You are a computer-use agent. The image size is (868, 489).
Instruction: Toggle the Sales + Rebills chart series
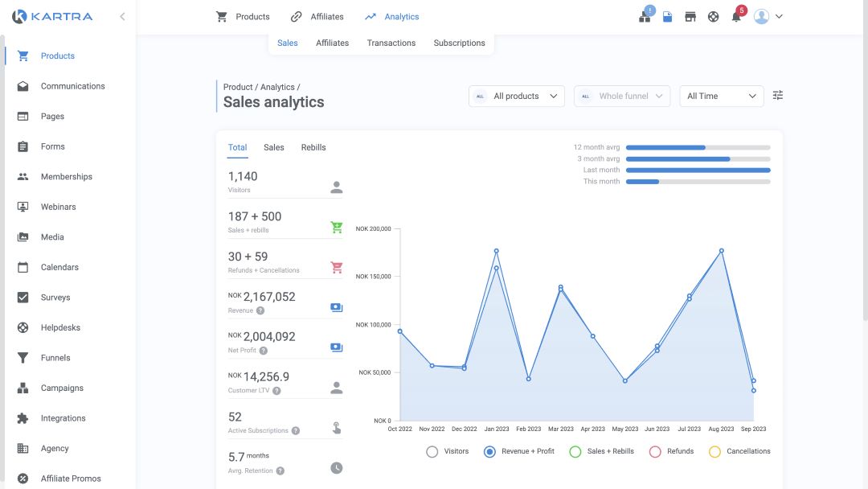click(575, 451)
